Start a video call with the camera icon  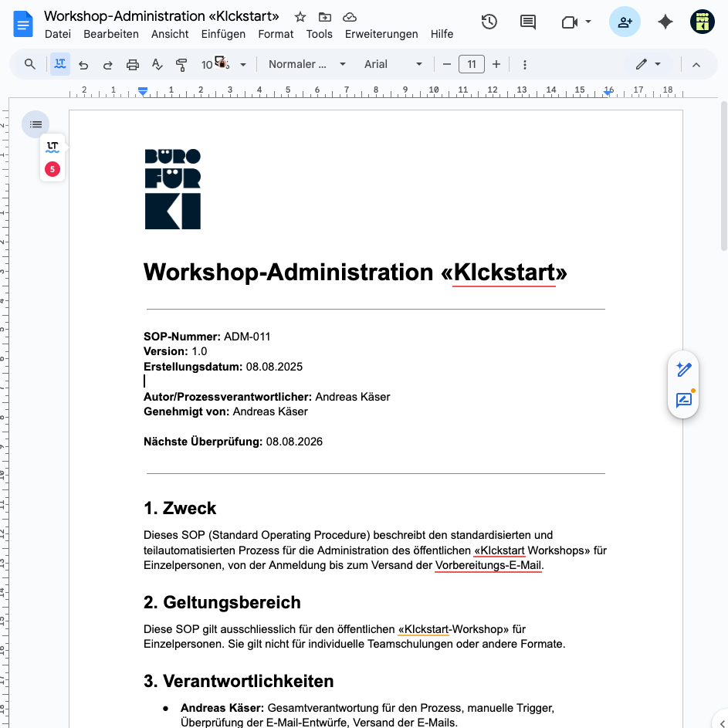point(569,22)
